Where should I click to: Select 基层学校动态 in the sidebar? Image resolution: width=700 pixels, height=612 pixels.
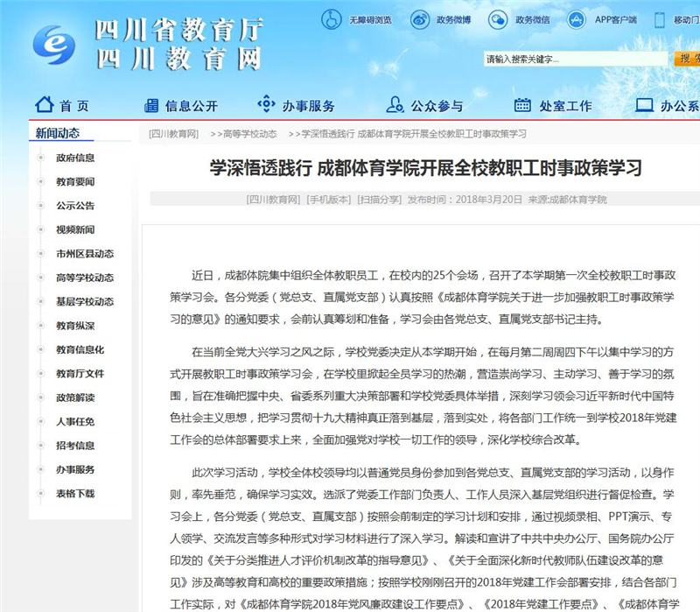[85, 302]
